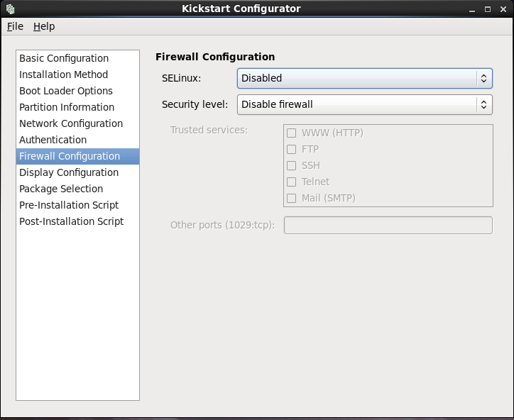Open the File menu

(x=15, y=26)
